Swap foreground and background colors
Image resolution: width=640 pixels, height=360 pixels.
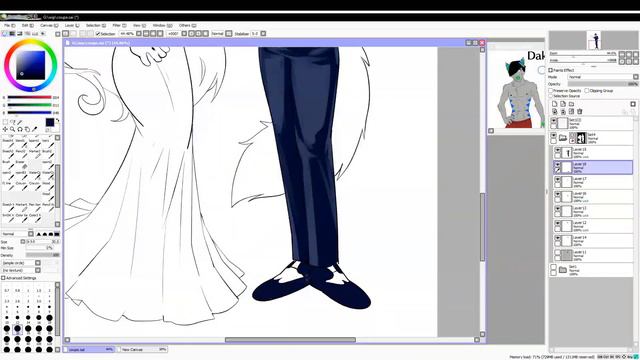pyautogui.click(x=57, y=120)
